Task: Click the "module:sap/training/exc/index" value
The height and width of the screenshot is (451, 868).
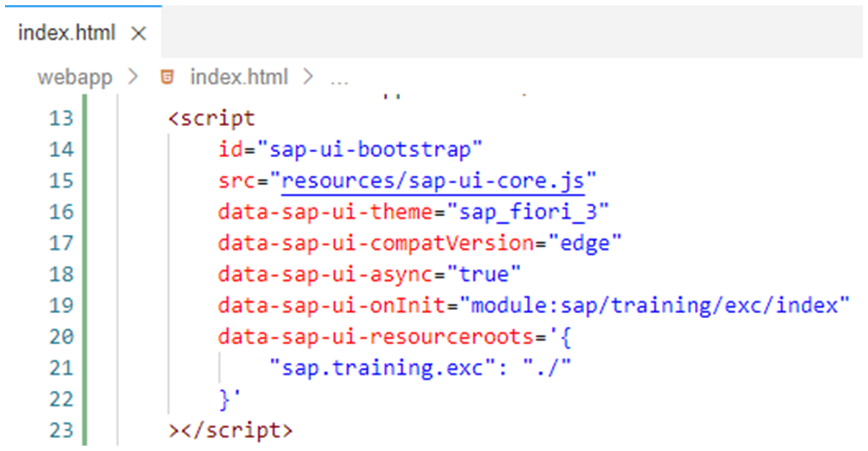Action: point(654,306)
